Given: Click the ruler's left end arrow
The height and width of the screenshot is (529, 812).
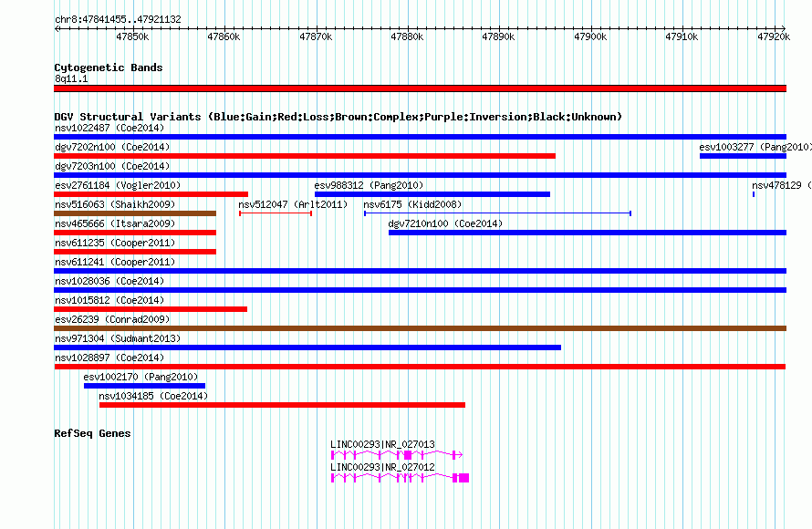Looking at the screenshot, I should (57, 29).
